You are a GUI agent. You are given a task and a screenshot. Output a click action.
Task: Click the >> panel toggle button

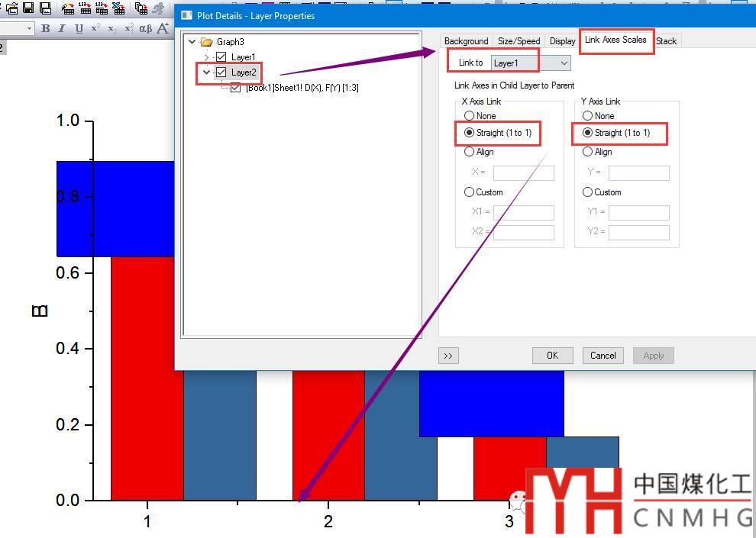pos(448,356)
